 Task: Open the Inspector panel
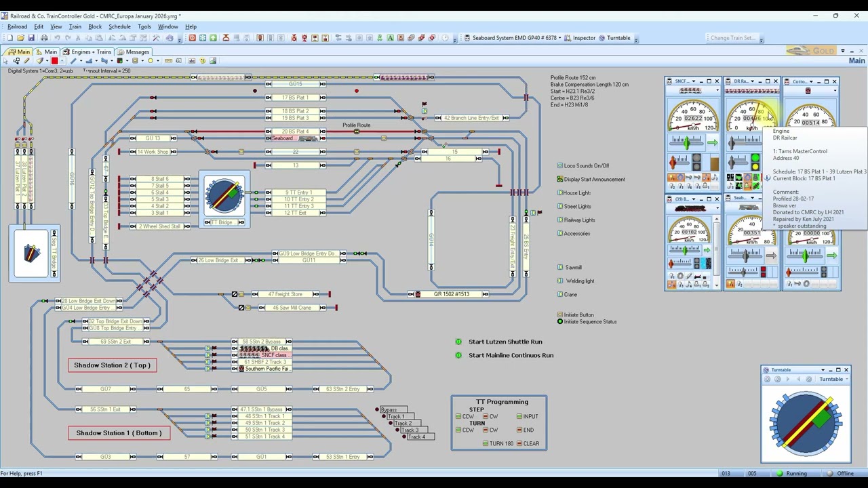point(580,38)
